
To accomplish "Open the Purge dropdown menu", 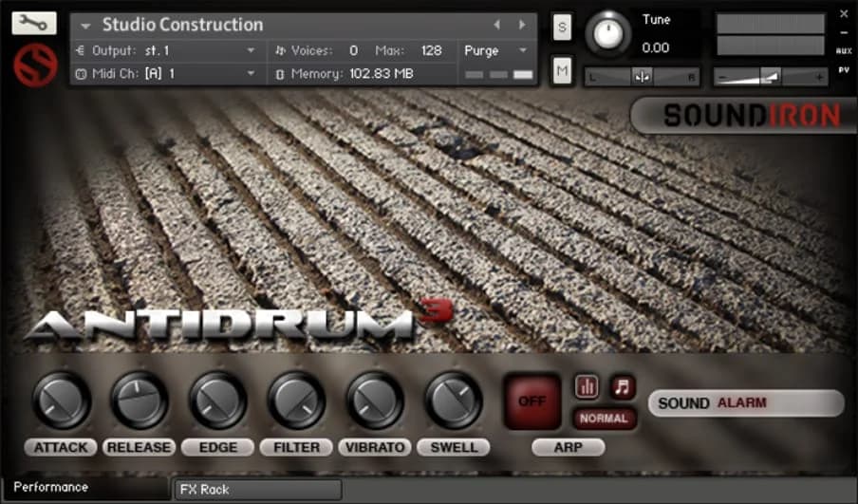I will point(496,51).
